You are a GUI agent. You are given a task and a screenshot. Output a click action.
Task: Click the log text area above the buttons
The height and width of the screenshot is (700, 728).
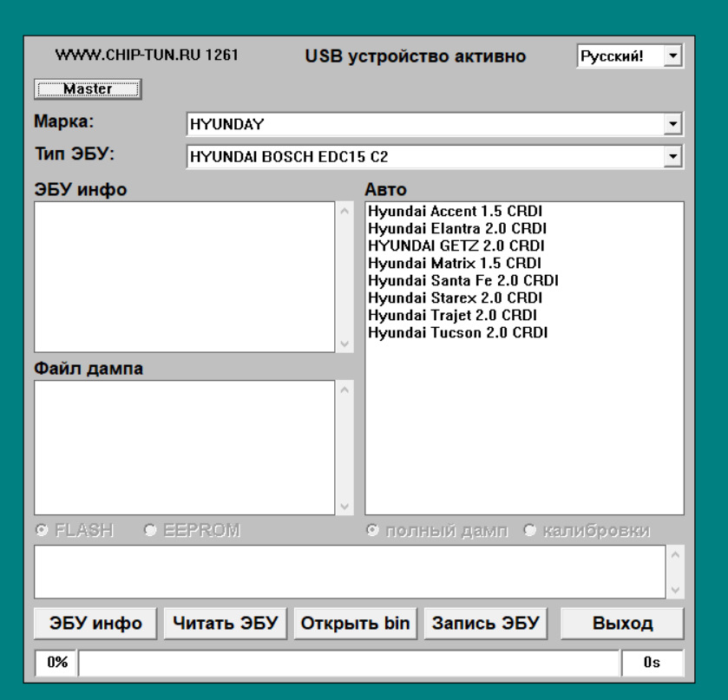point(350,572)
